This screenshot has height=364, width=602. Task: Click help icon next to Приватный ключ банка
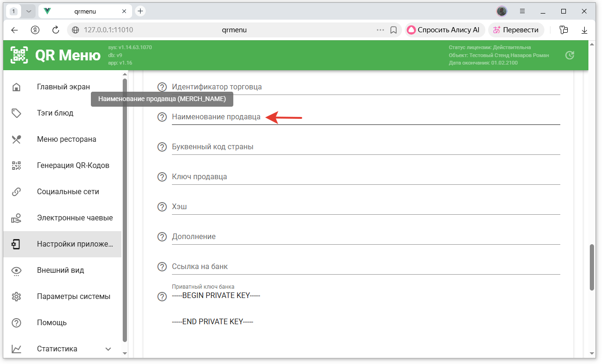pyautogui.click(x=162, y=297)
